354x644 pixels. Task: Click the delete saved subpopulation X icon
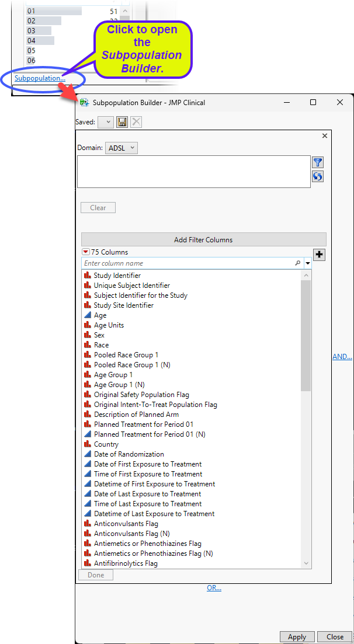pyautogui.click(x=136, y=122)
